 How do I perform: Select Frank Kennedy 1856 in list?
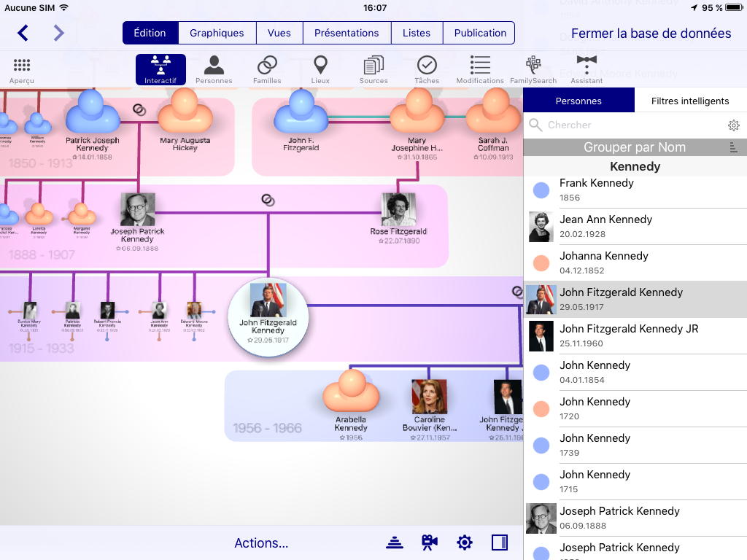tap(635, 190)
